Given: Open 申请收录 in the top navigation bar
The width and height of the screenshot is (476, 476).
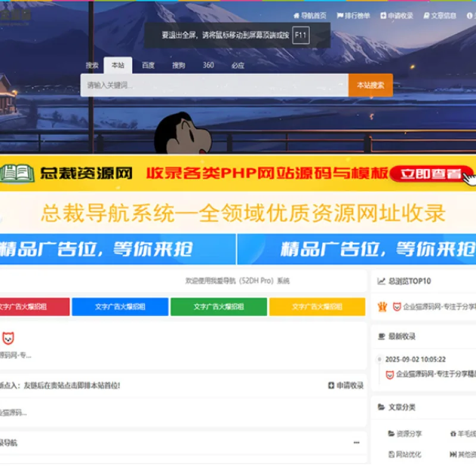Looking at the screenshot, I should coord(397,15).
